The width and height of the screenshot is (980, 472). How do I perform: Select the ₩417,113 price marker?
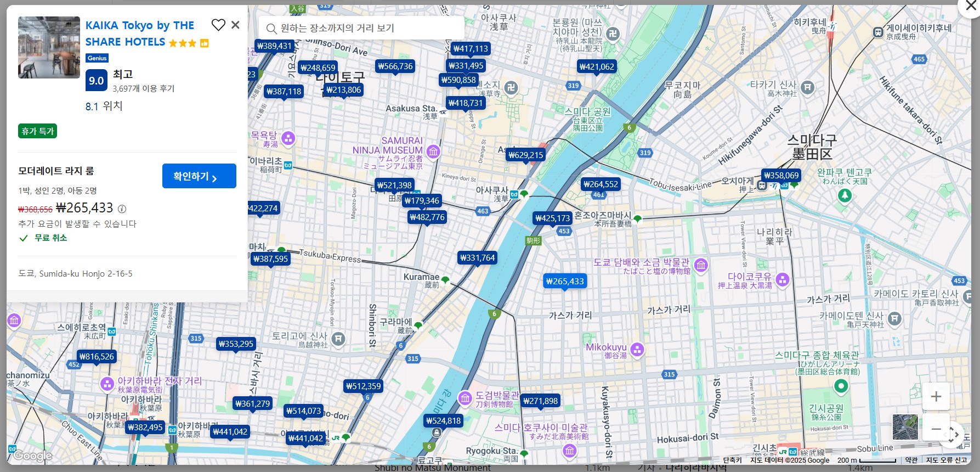coord(471,48)
